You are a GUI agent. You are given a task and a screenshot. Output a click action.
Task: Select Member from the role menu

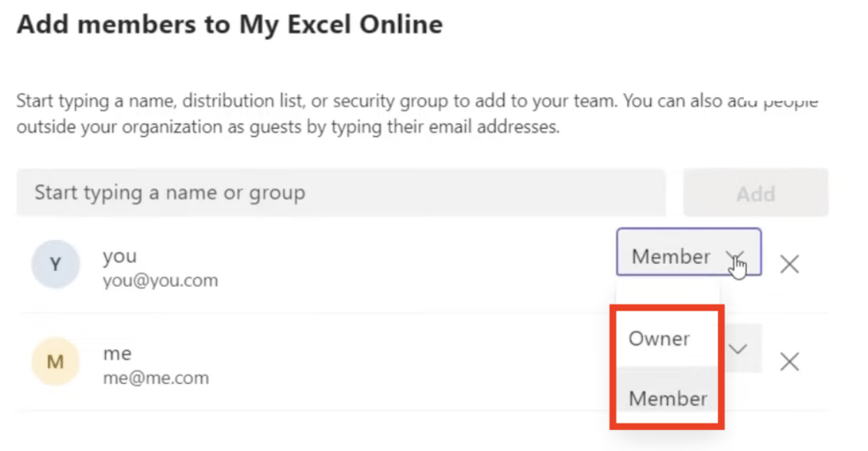tap(667, 398)
